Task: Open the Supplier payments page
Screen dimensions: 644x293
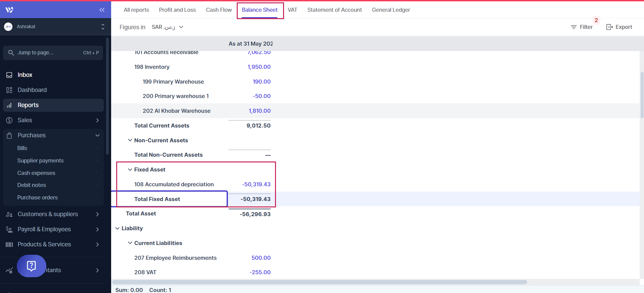Action: (x=40, y=161)
